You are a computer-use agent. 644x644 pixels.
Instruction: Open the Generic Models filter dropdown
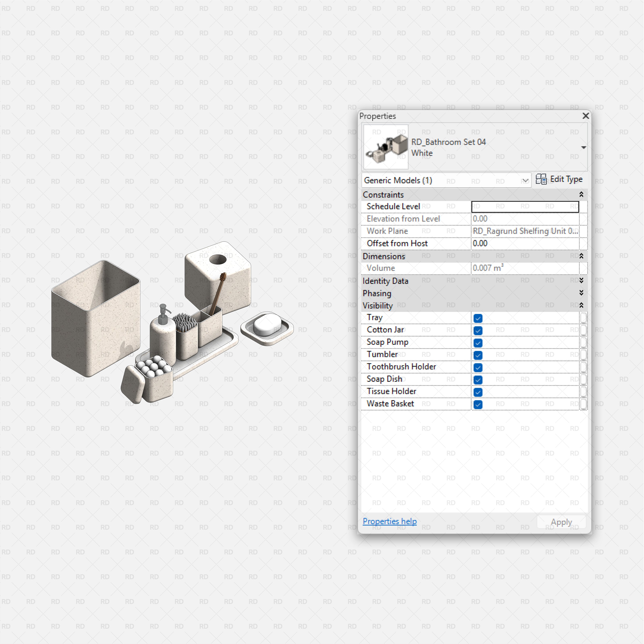point(525,180)
